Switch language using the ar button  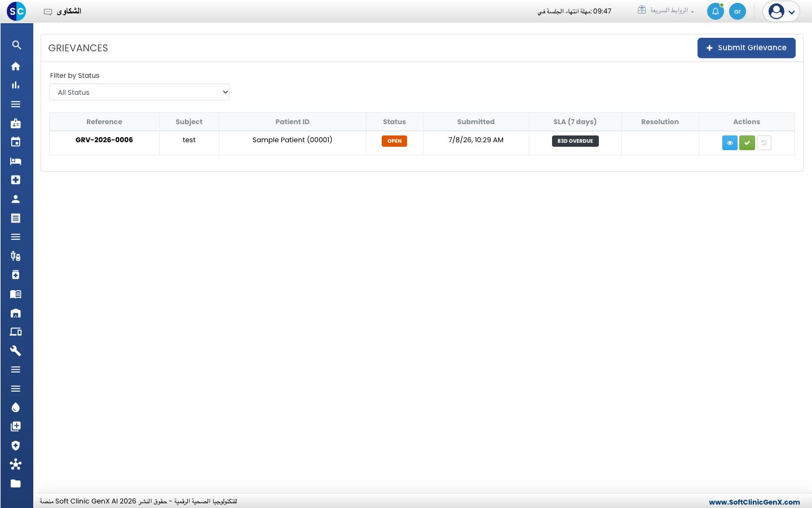pos(738,11)
